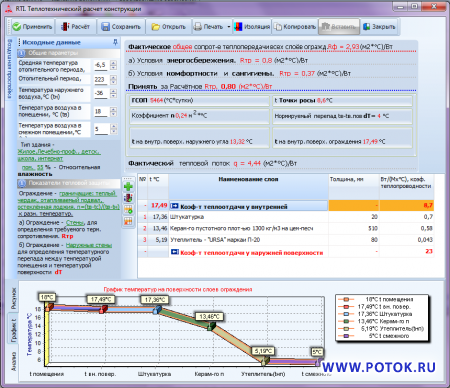The width and height of the screenshot is (450, 388).
Task: Increase Температура наружного воздуха value
Action: click(x=113, y=91)
